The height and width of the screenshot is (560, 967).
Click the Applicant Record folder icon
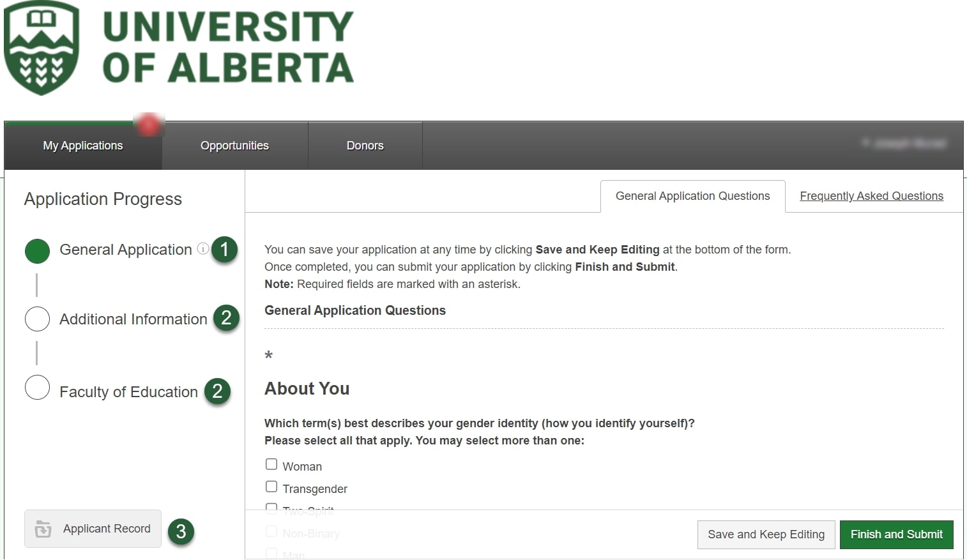coord(43,529)
